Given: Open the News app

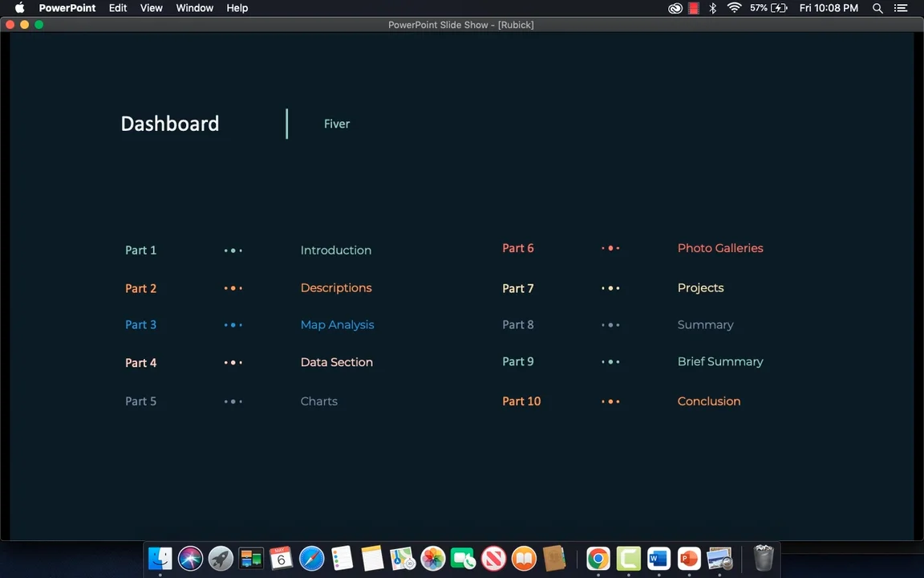Looking at the screenshot, I should click(x=494, y=558).
